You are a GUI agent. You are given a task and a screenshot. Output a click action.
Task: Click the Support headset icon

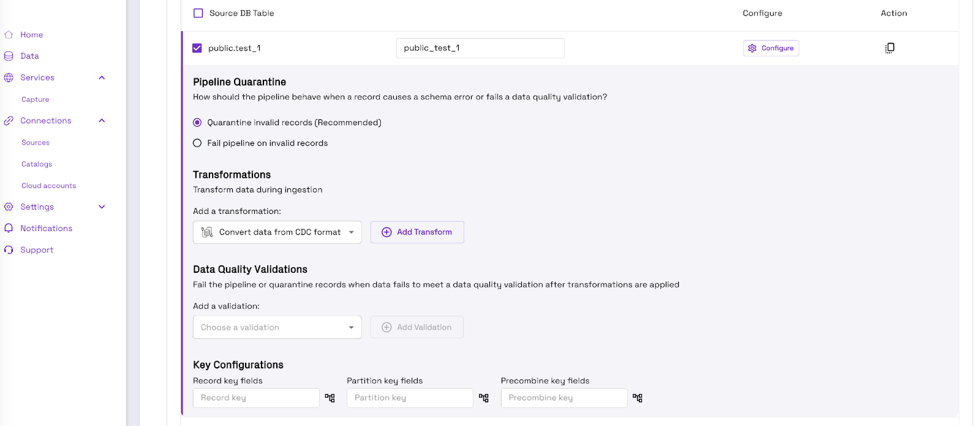pos(9,250)
